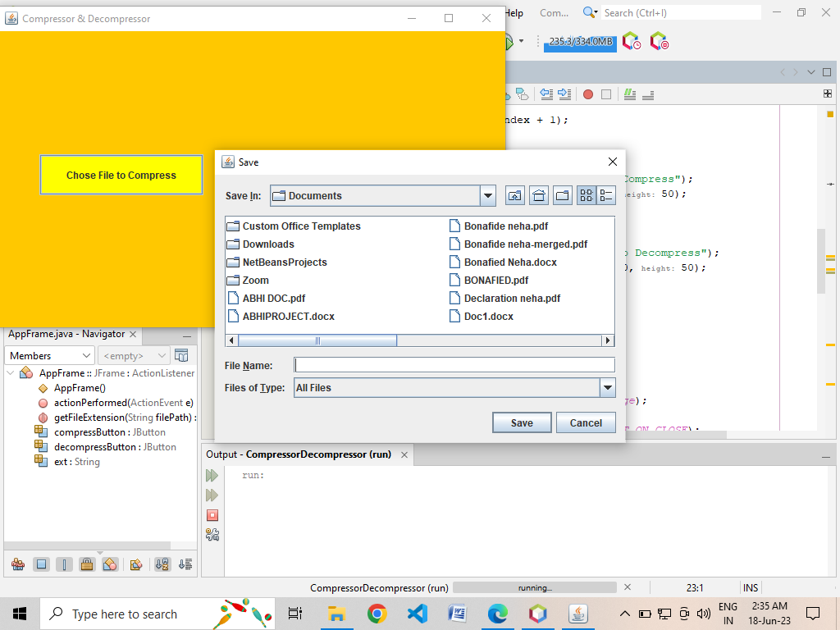Image resolution: width=840 pixels, height=630 pixels.
Task: Close the Output CompressorDecompressor (run) tab
Action: (x=404, y=454)
